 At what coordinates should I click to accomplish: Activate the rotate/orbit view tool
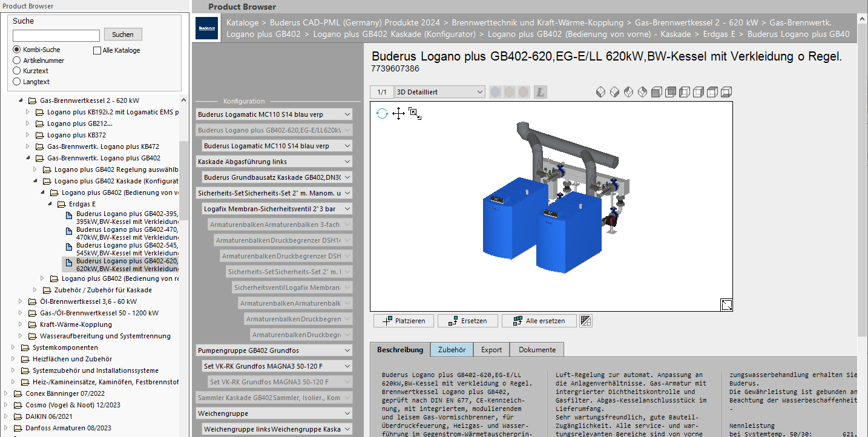pos(382,113)
